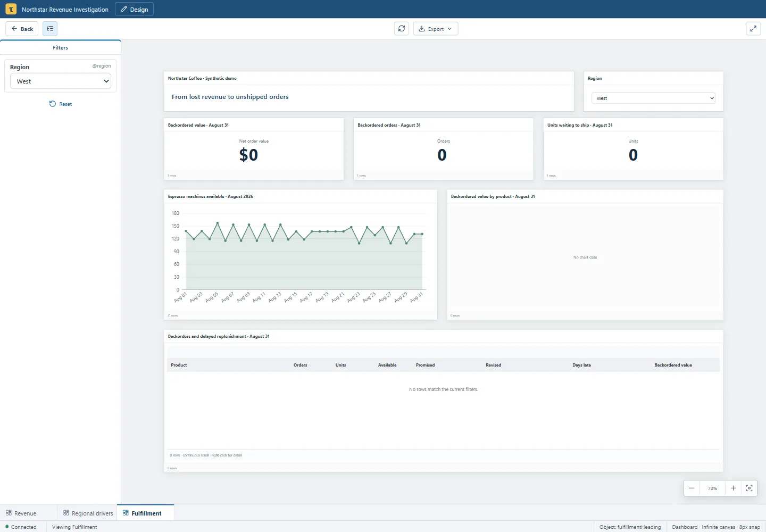Image resolution: width=766 pixels, height=532 pixels.
Task: Open the Export dropdown
Action: (x=435, y=29)
